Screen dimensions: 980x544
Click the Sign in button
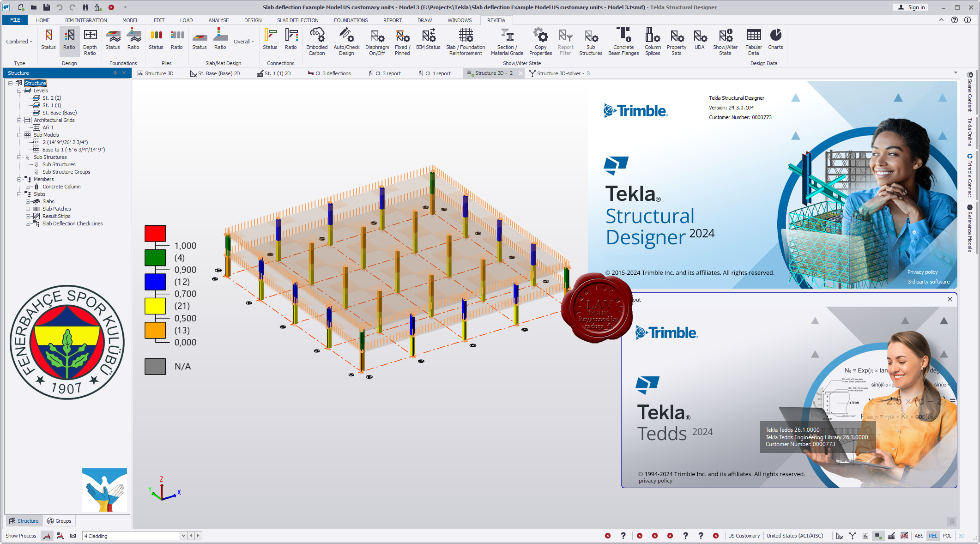click(912, 7)
